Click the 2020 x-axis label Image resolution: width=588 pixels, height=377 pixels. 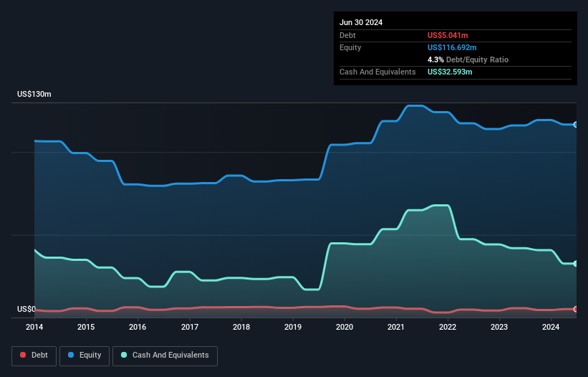(x=344, y=327)
